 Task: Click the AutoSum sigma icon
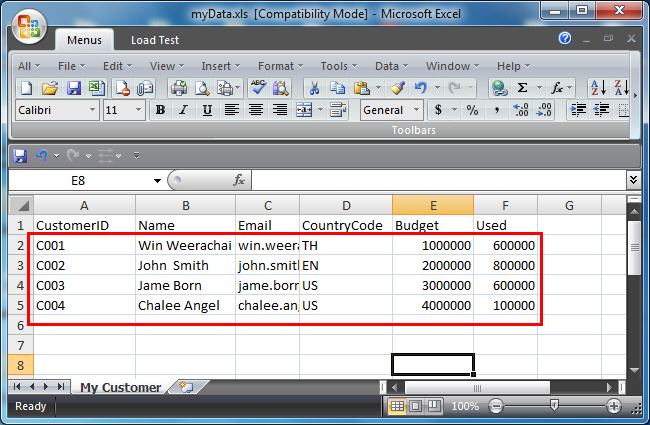522,88
